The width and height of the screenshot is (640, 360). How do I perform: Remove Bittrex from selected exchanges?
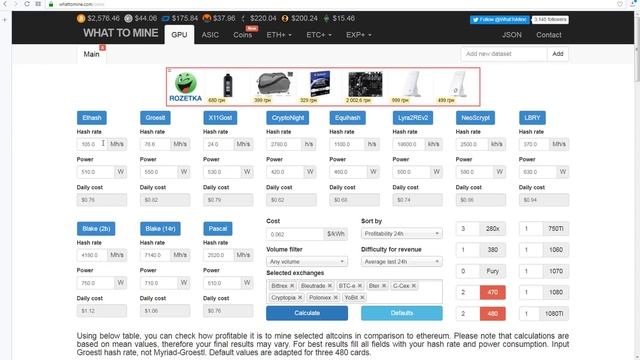pyautogui.click(x=292, y=286)
